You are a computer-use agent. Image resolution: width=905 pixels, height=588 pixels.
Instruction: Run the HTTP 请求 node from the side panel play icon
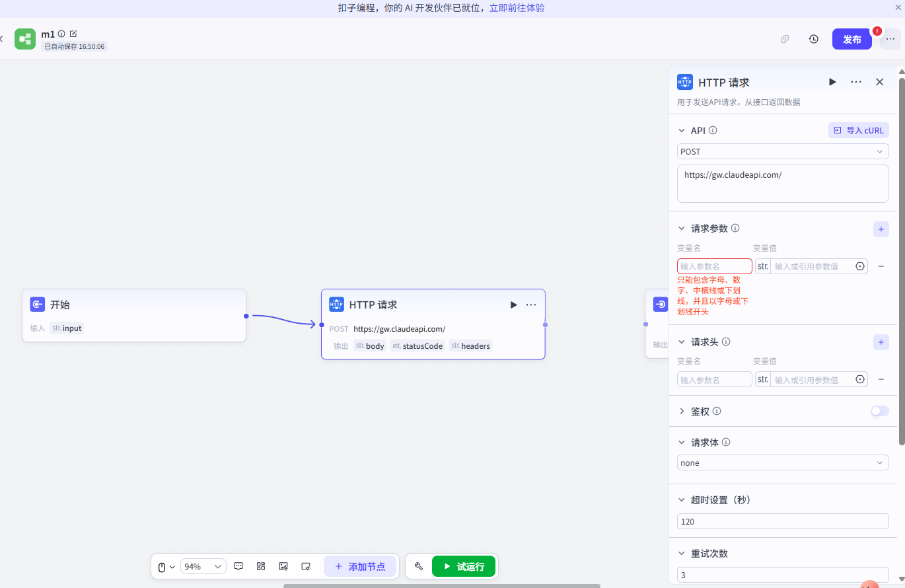click(x=832, y=82)
